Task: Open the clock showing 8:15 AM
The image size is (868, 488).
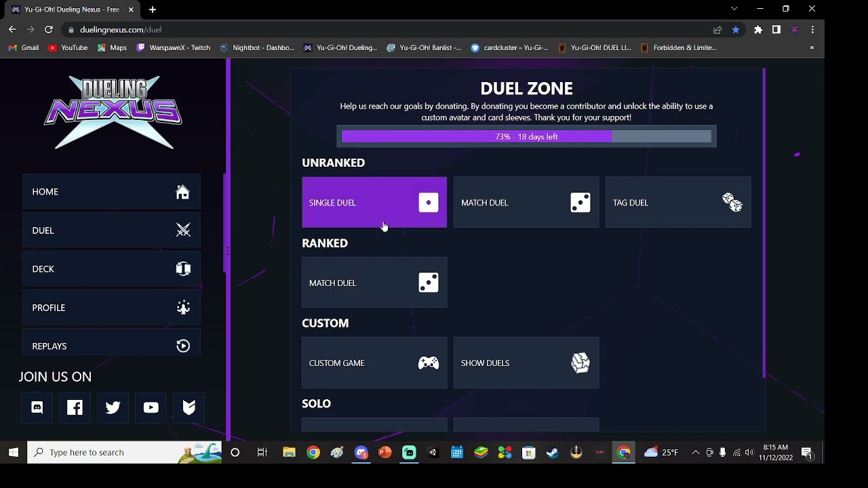Action: coord(776,453)
